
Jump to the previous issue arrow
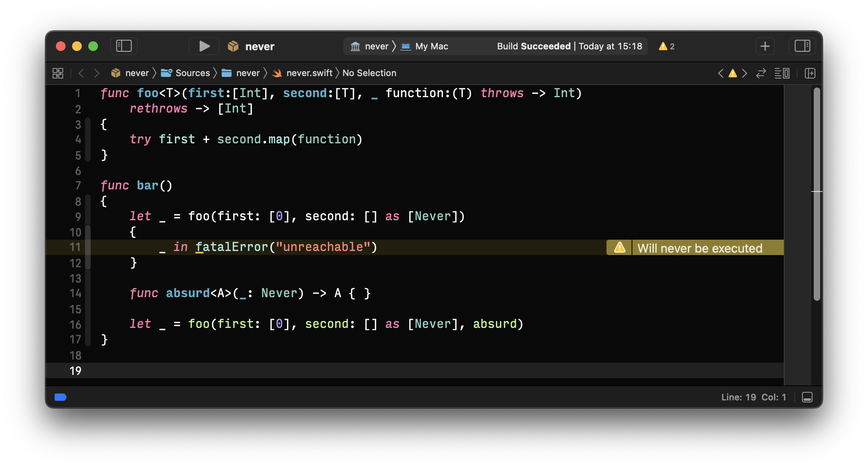(x=721, y=73)
